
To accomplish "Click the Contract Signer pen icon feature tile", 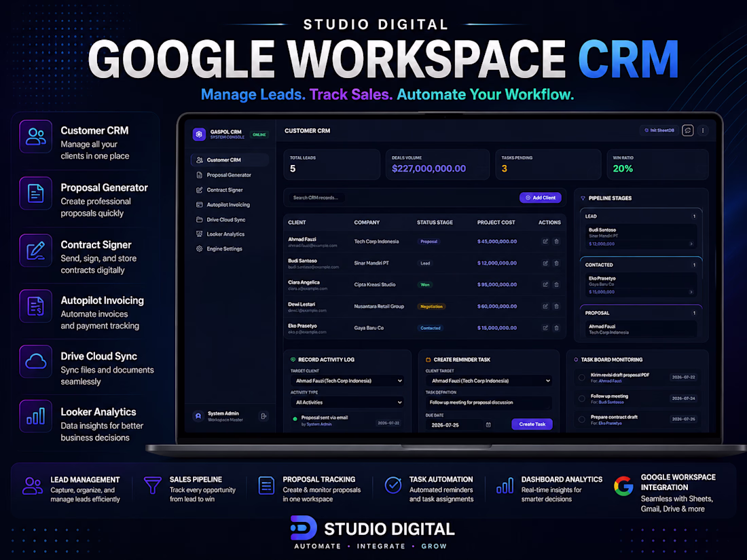I will click(x=36, y=250).
